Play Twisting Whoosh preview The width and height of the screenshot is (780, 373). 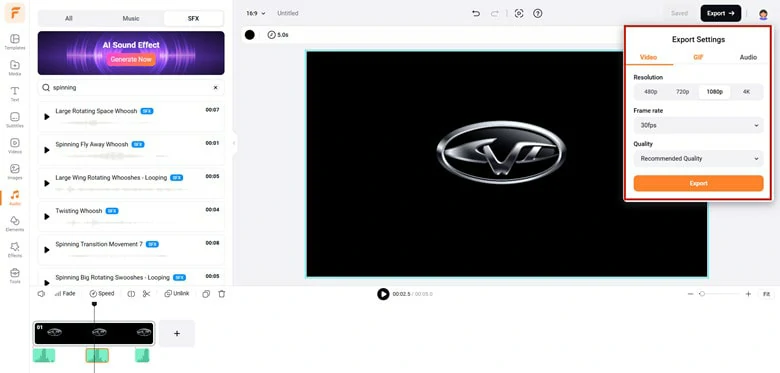[x=47, y=216]
